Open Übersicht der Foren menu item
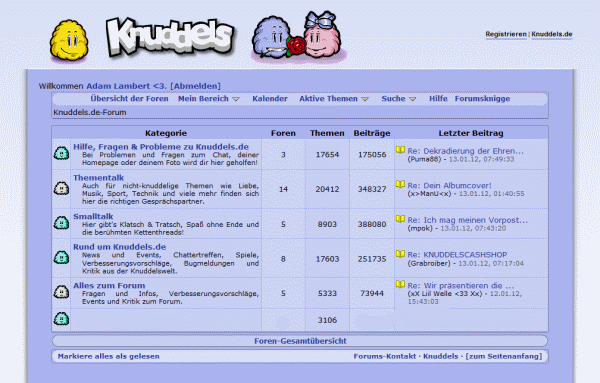 click(129, 99)
